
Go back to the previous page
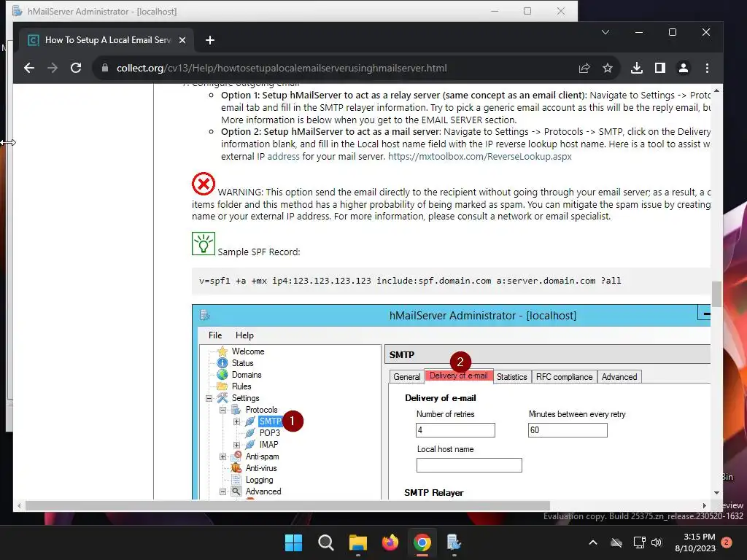[29, 68]
